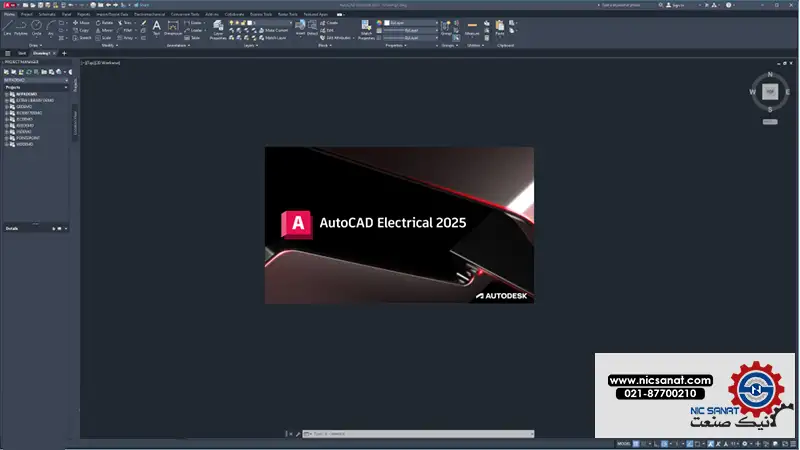Click the Stretch tool
The height and width of the screenshot is (450, 800).
82,38
